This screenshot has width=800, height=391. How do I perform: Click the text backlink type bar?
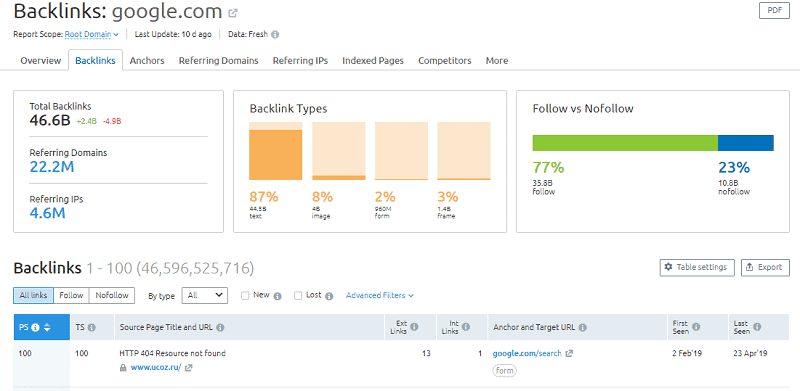tap(276, 151)
